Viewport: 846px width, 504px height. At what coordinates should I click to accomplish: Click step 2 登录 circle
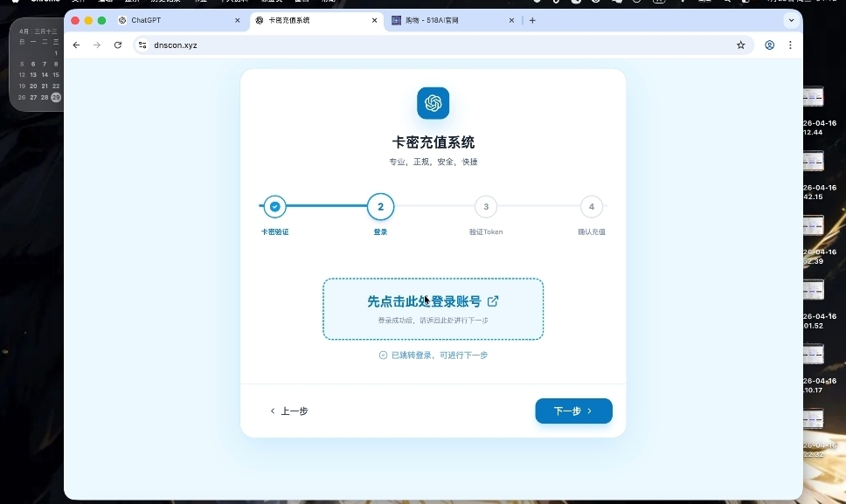[380, 206]
